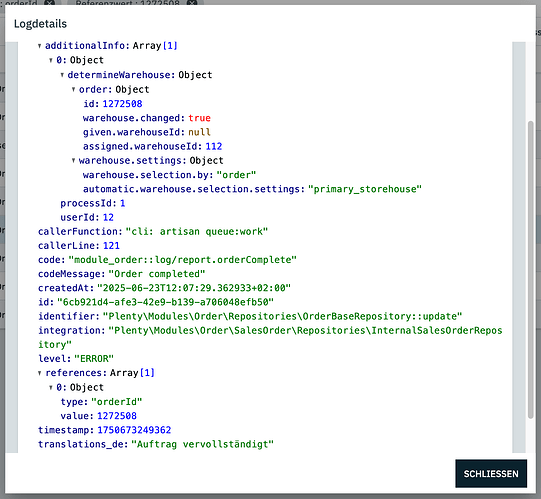The image size is (541, 499).
Task: Click the log details vertical scrollbar
Action: [531, 269]
